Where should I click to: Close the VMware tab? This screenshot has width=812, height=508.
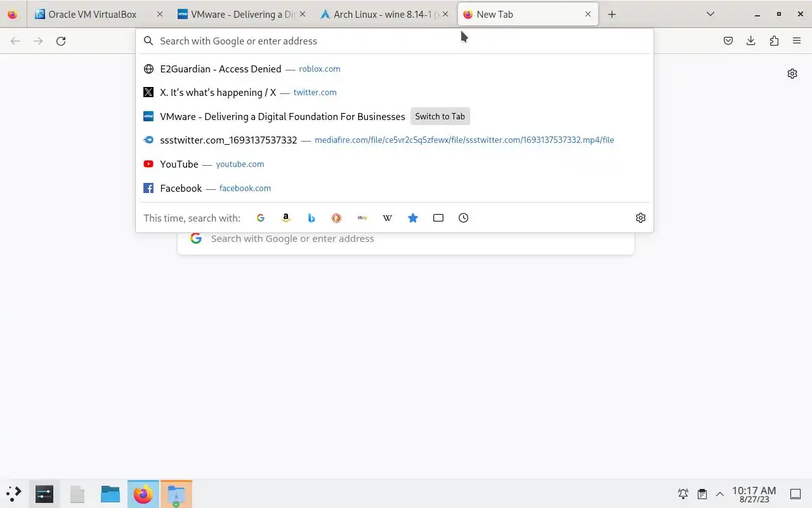point(302,14)
